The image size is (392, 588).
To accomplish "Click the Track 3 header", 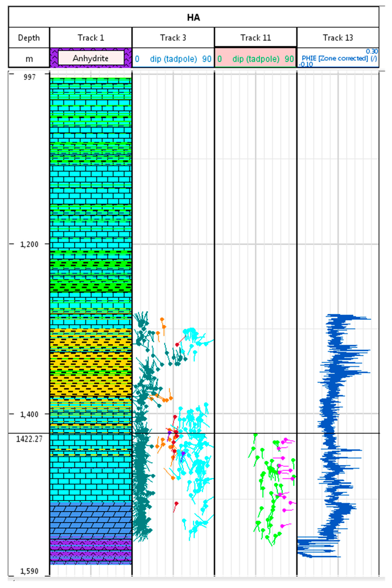I will (x=173, y=38).
